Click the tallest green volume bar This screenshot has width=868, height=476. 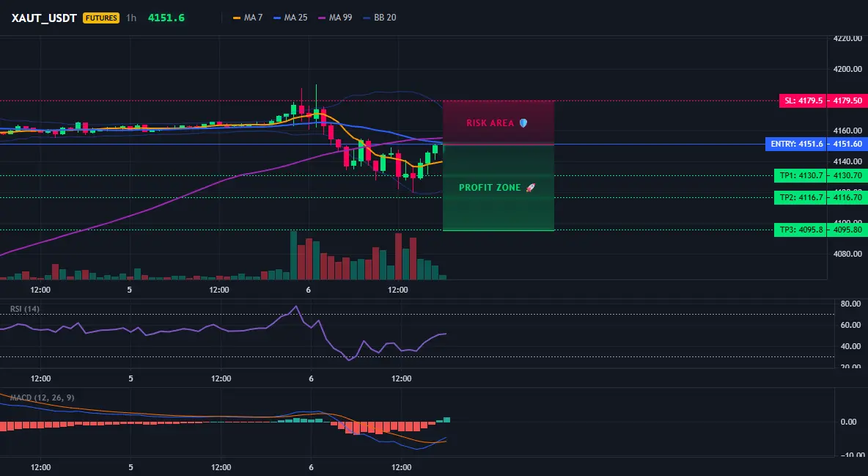294,255
